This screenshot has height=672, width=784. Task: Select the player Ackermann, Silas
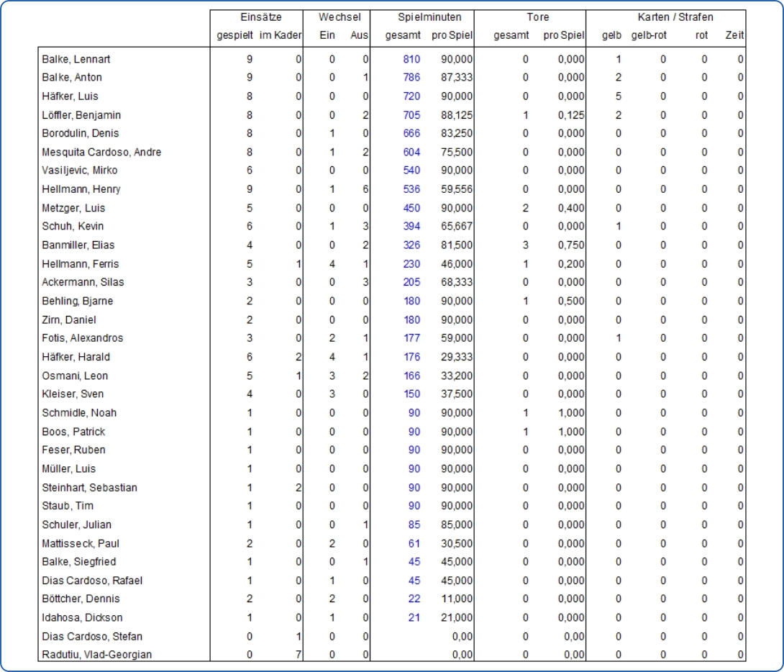coord(83,283)
